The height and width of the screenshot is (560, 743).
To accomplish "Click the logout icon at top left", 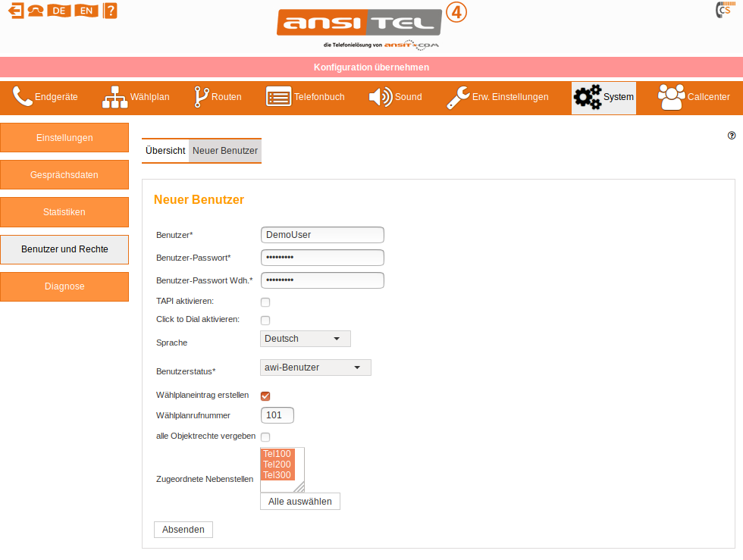I will [x=15, y=11].
